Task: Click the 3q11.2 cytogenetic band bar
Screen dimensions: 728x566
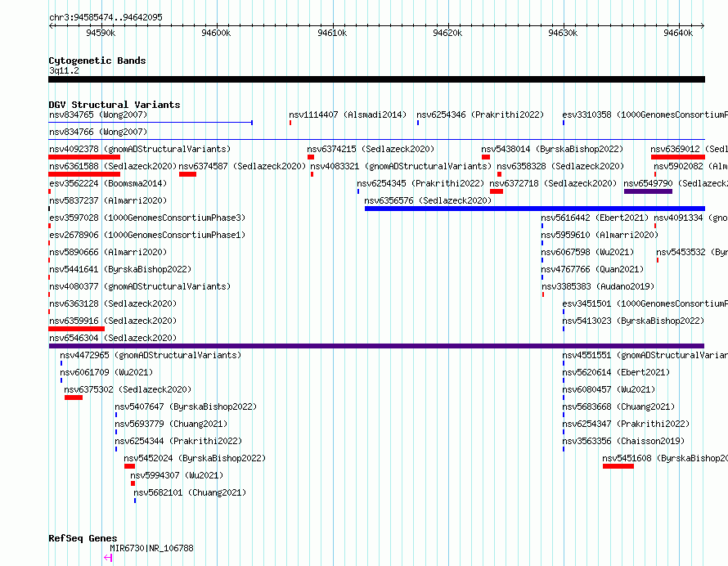Action: (x=376, y=79)
